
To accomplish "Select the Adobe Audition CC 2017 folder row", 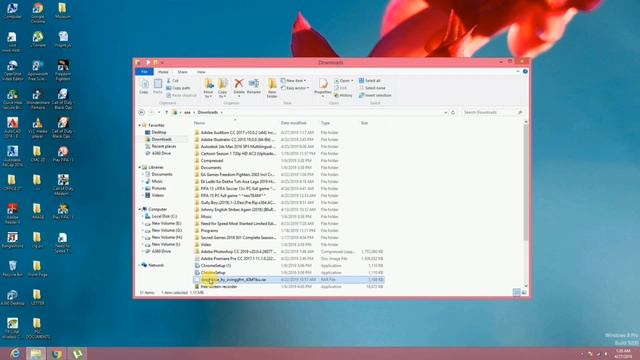I will (x=288, y=133).
